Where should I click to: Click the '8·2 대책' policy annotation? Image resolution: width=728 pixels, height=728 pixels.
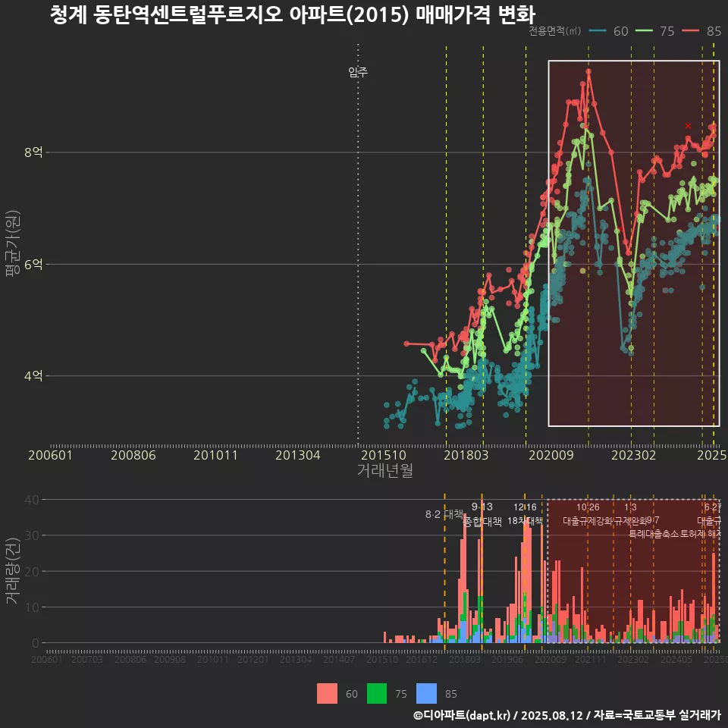tap(444, 514)
